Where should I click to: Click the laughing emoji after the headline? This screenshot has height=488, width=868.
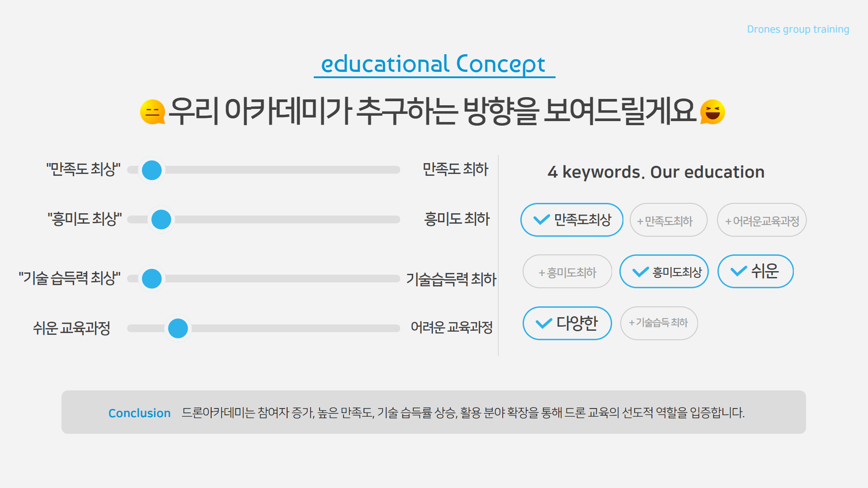pyautogui.click(x=712, y=112)
